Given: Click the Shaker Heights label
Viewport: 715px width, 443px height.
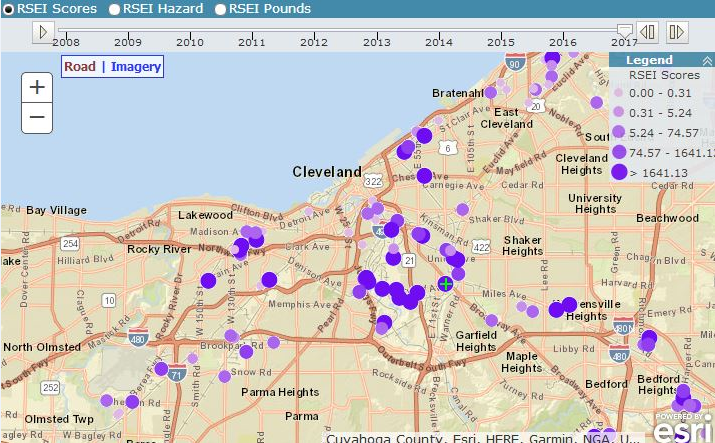Looking at the screenshot, I should tap(523, 246).
